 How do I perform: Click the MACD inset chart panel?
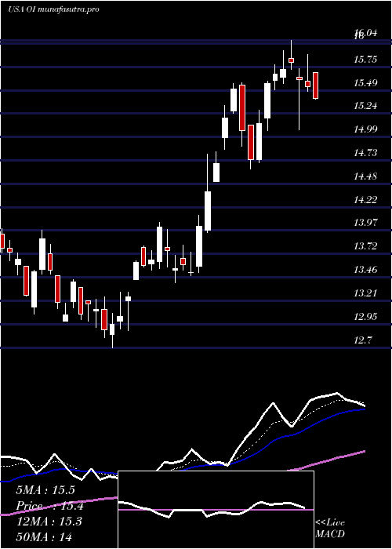pyautogui.click(x=216, y=510)
